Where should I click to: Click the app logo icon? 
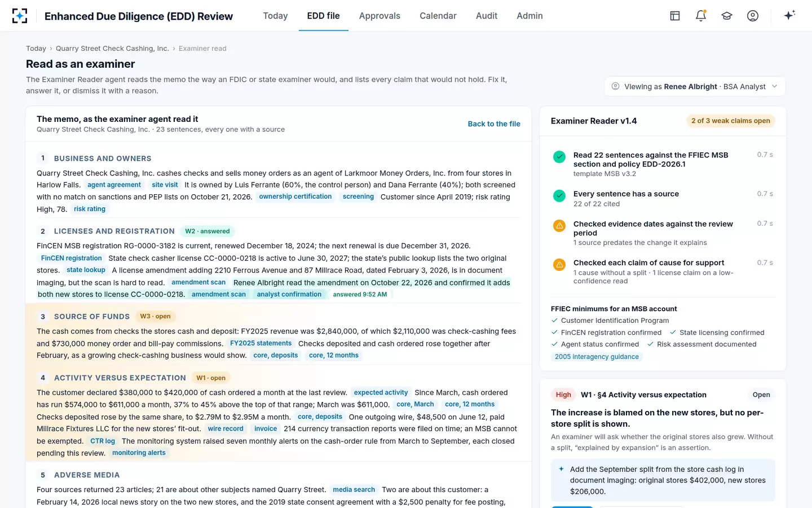[20, 16]
